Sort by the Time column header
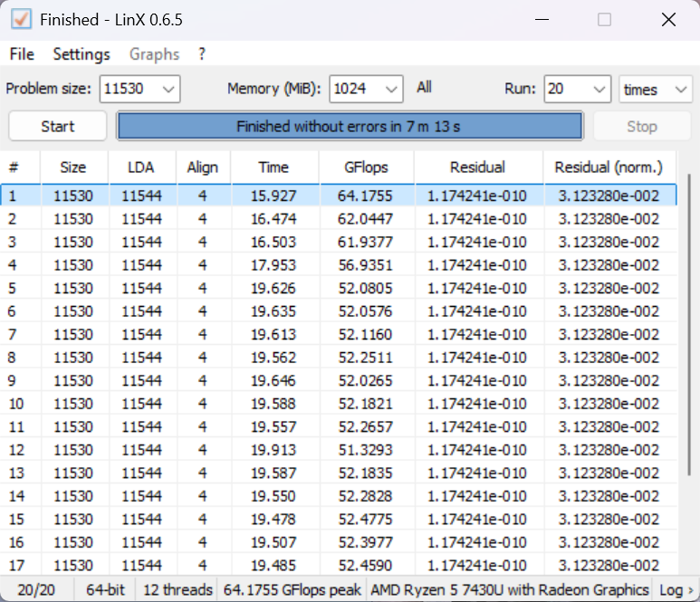 (273, 167)
